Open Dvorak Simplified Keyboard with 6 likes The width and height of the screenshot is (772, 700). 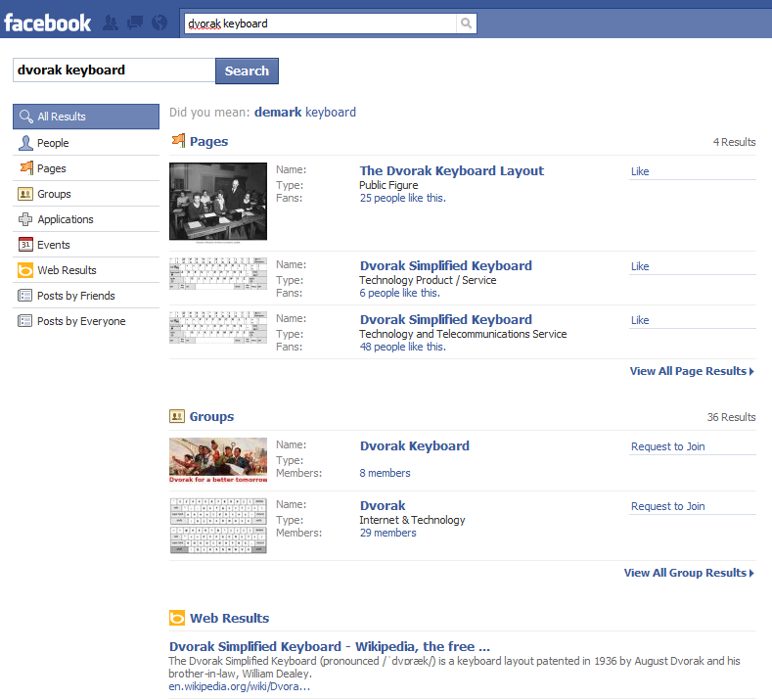[445, 266]
